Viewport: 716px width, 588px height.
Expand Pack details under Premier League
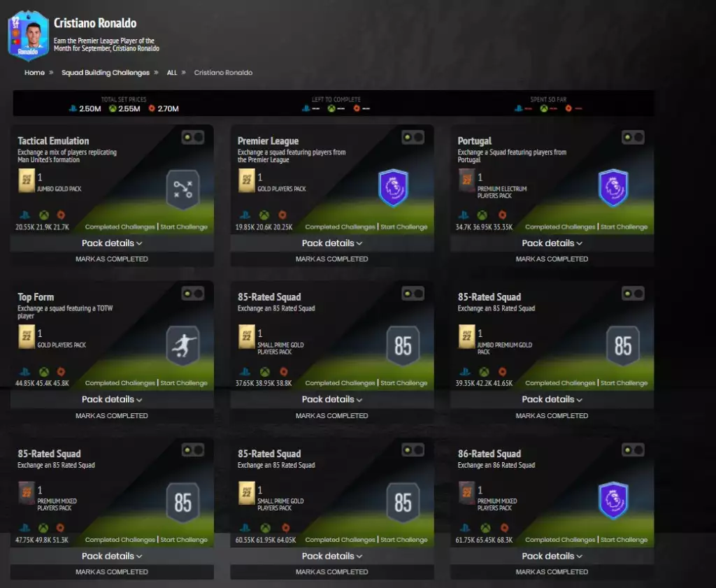332,243
